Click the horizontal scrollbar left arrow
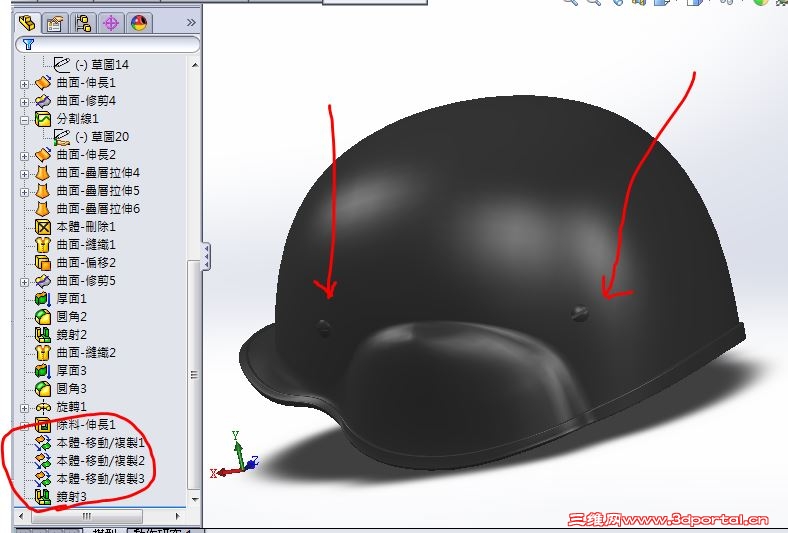 pos(21,516)
